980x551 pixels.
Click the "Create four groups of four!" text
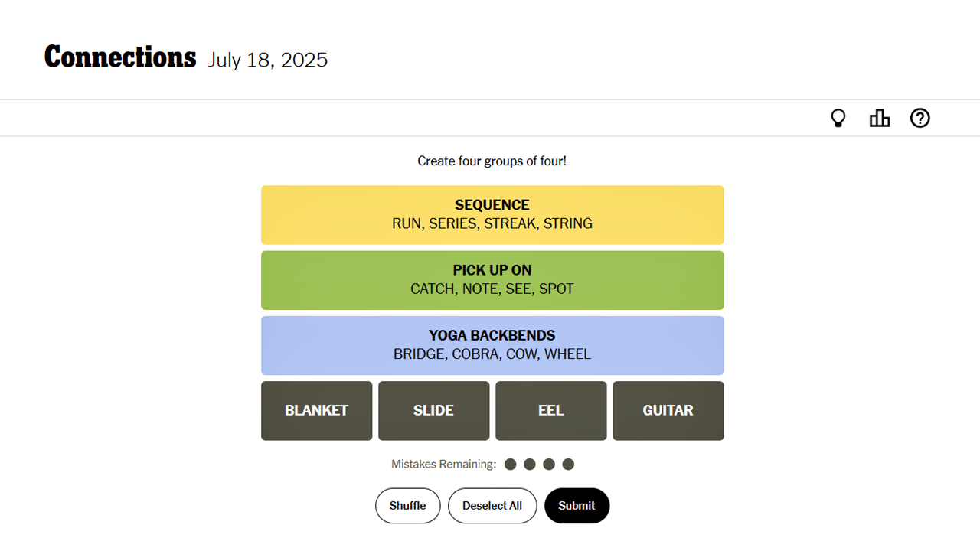pyautogui.click(x=492, y=161)
